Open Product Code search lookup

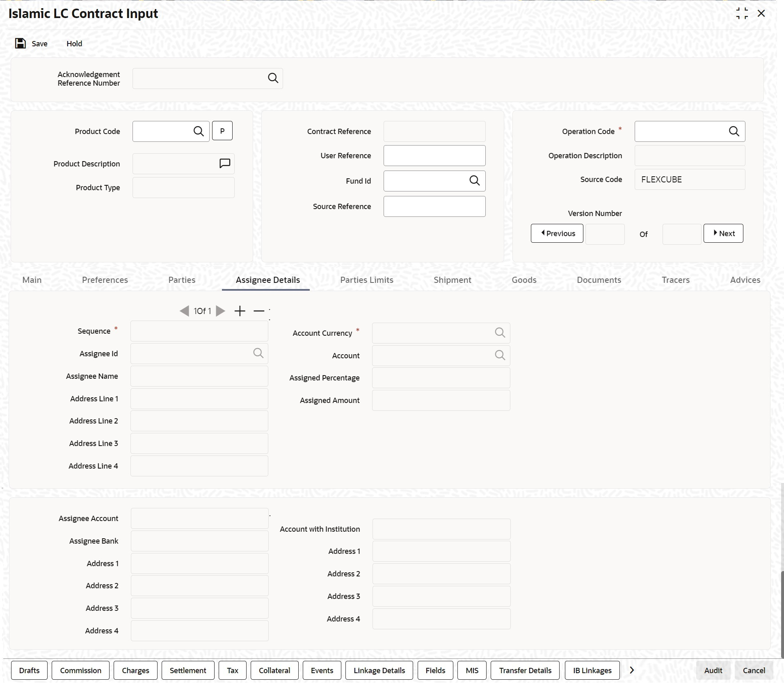(199, 131)
